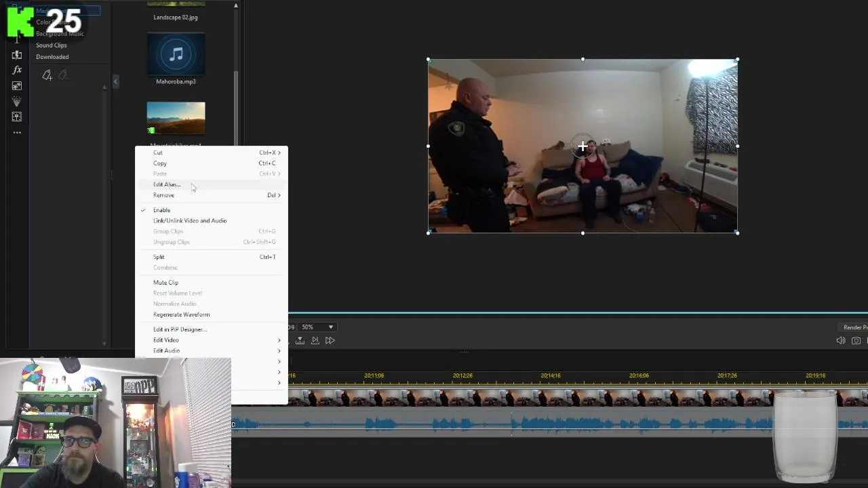Click the fast forward playback button

click(330, 340)
